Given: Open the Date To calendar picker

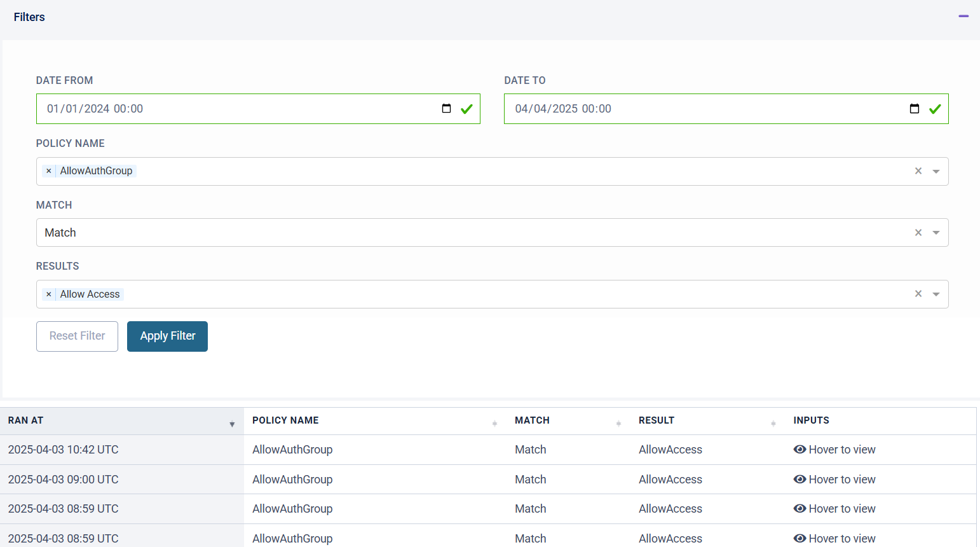Looking at the screenshot, I should 914,109.
